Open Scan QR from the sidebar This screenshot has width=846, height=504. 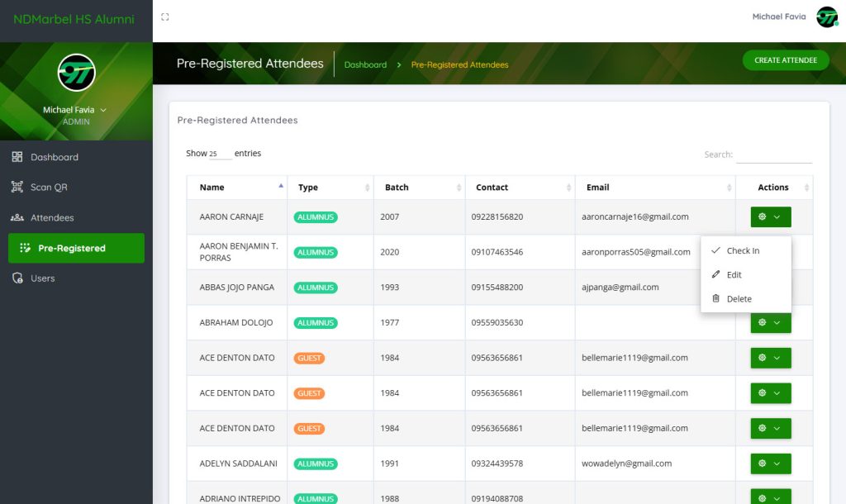[49, 188]
